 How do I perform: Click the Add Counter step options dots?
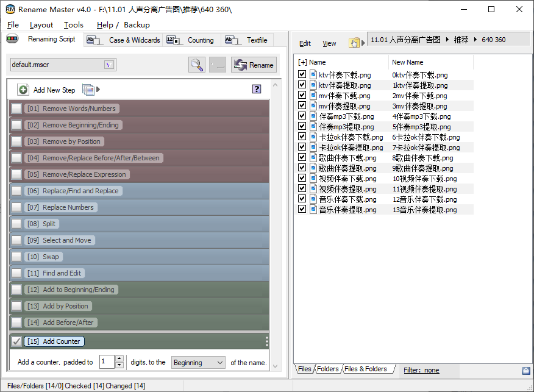[267, 341]
